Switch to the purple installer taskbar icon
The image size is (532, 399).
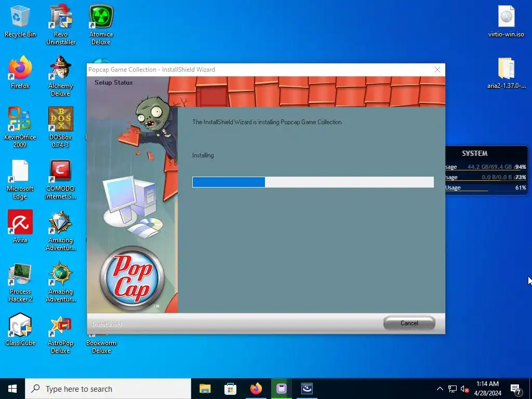(x=281, y=389)
